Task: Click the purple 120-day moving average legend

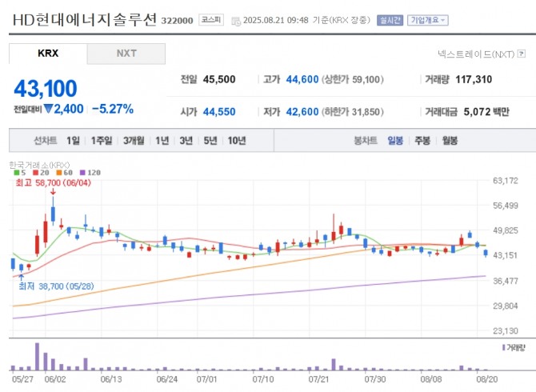Action: click(90, 173)
